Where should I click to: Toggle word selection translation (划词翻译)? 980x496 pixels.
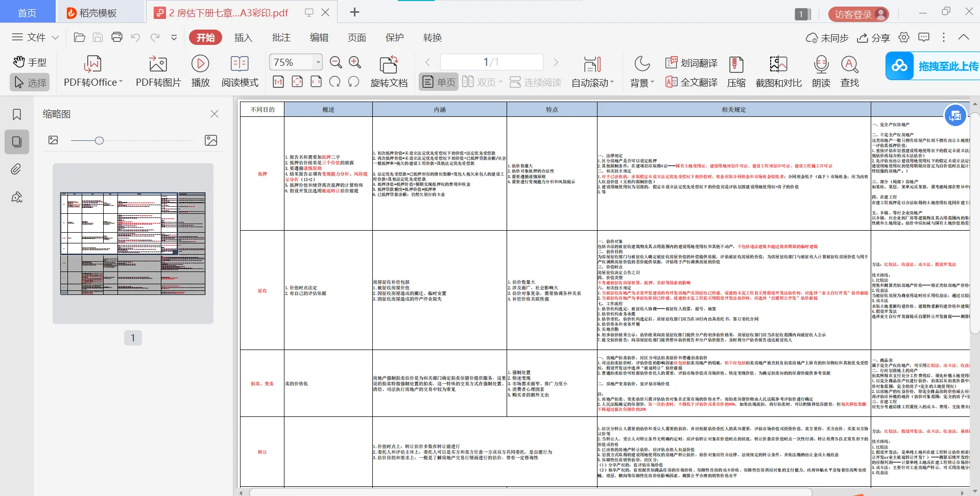[691, 63]
